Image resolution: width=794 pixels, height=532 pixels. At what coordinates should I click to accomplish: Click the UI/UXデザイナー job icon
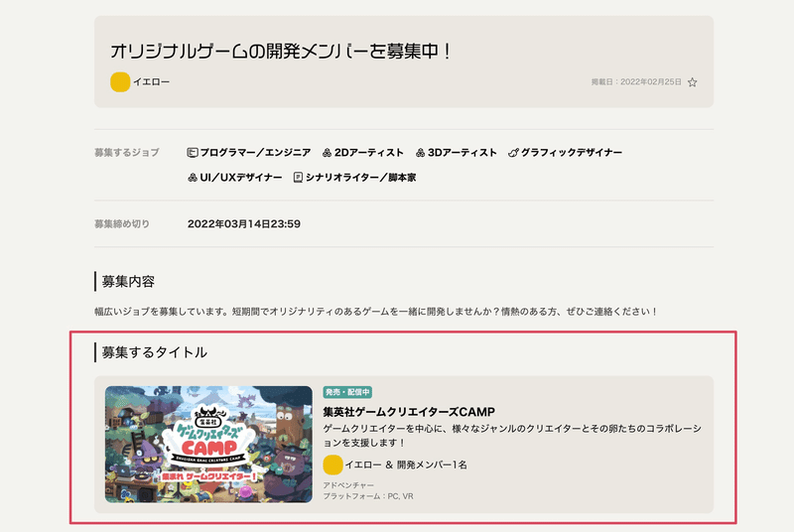[x=193, y=177]
